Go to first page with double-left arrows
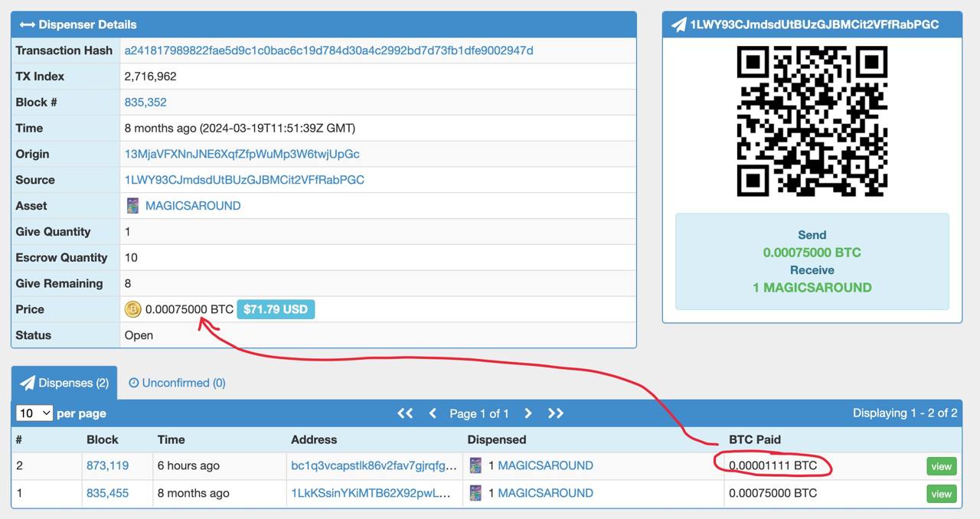This screenshot has width=980, height=519. coord(405,413)
